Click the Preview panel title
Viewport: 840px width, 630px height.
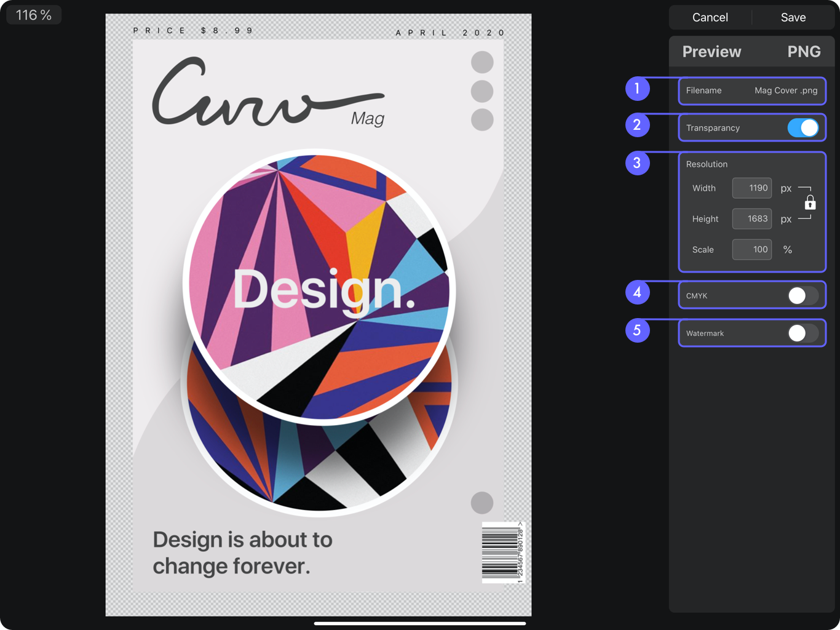pyautogui.click(x=711, y=52)
